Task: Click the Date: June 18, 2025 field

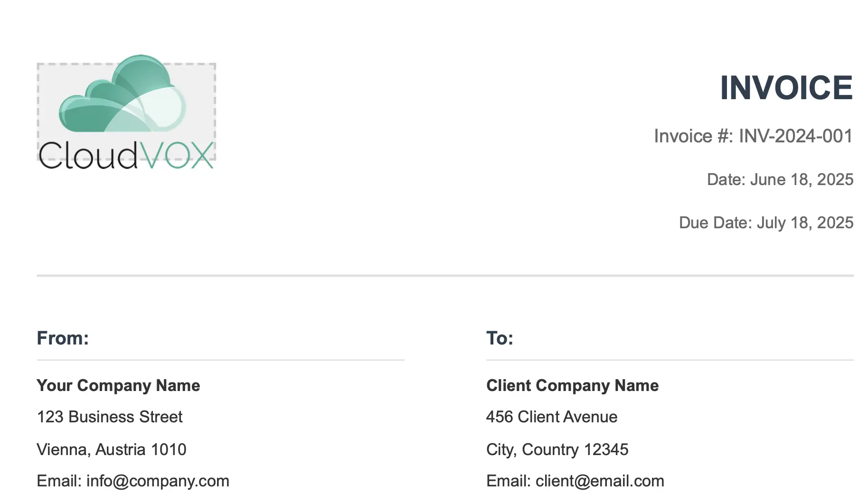Action: [780, 179]
